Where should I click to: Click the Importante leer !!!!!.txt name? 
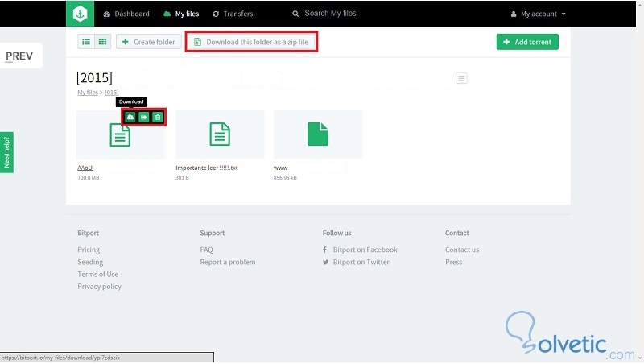(x=207, y=168)
